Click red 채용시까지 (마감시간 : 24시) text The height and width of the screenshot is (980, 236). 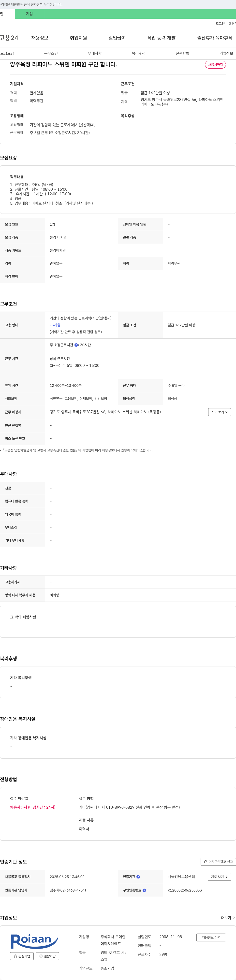click(x=33, y=807)
